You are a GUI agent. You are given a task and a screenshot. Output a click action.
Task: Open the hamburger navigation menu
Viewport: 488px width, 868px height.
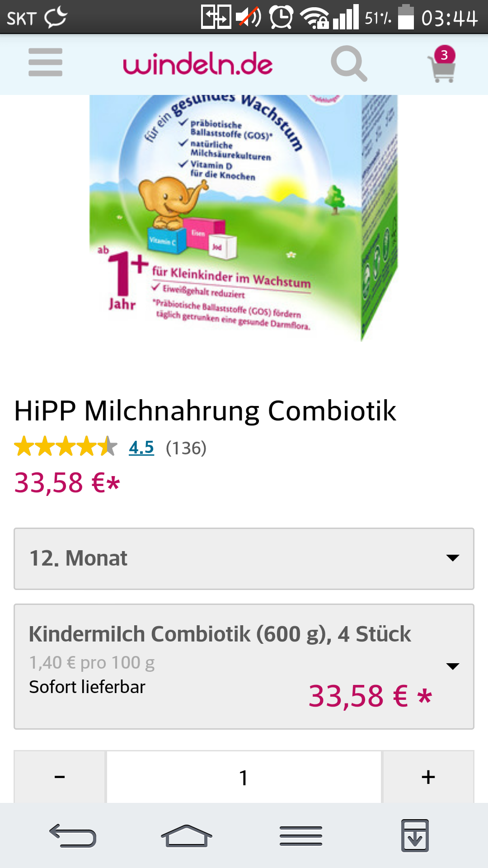(45, 62)
